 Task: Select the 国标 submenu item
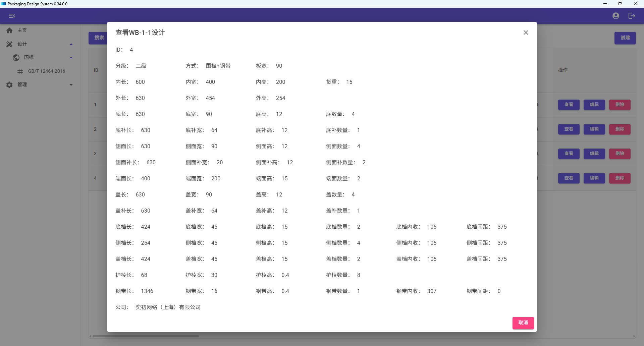(x=29, y=58)
